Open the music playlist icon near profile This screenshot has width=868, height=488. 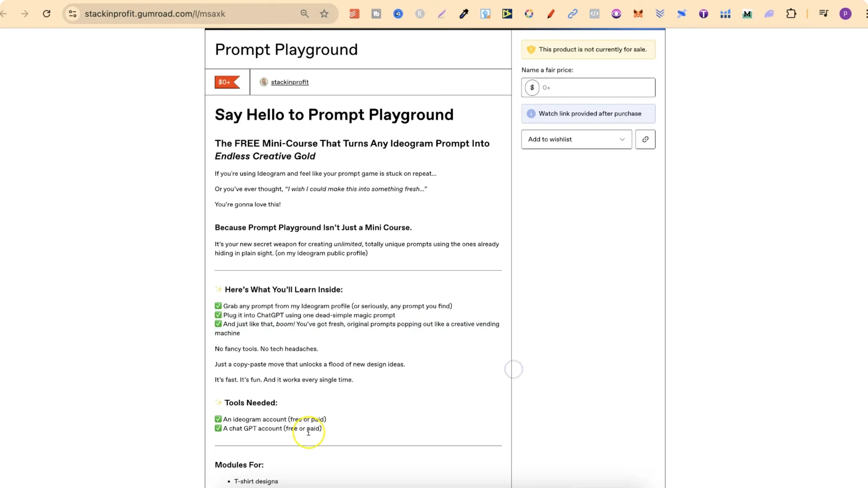click(824, 14)
